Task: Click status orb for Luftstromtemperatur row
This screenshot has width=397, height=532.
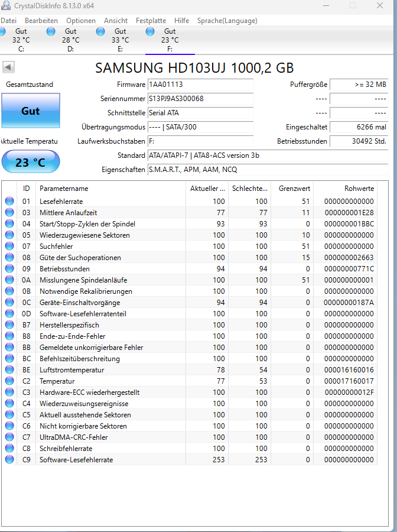Action: point(9,369)
